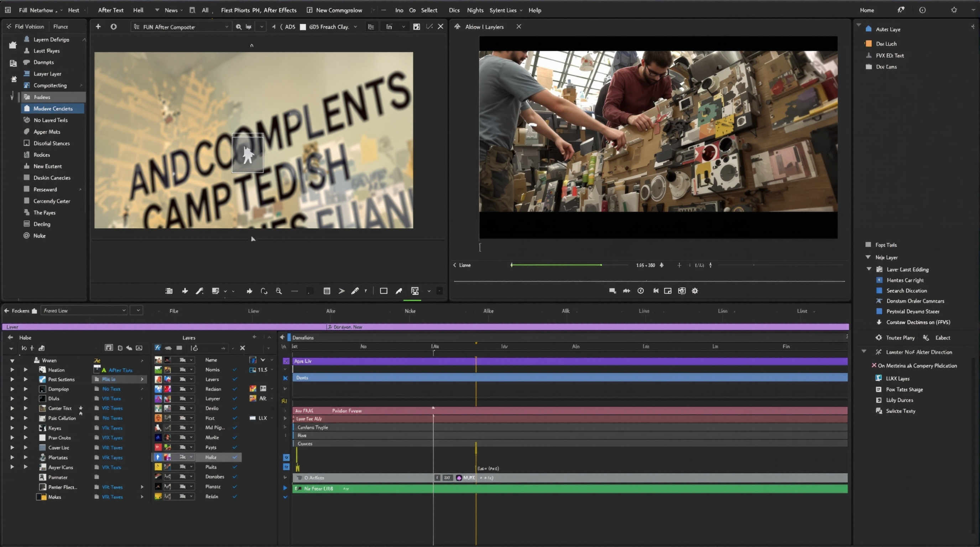Toggle the blue solo switch on the Dents track
980x547 pixels.
click(286, 378)
